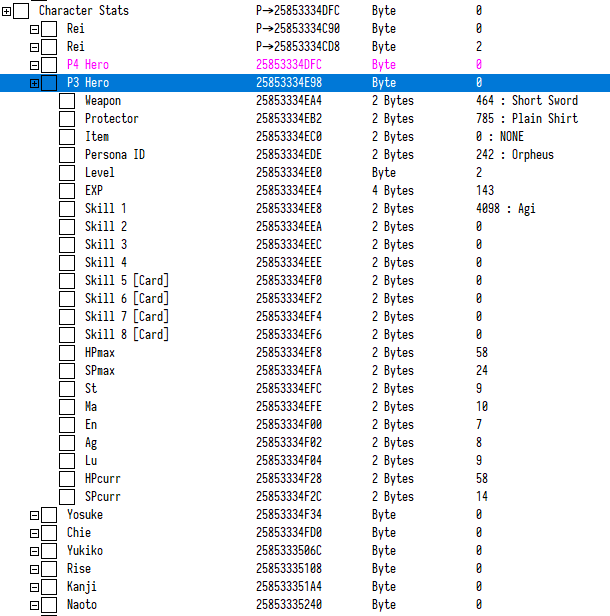
Task: Check the Yosuke entry checkbox
Action: tap(49, 515)
